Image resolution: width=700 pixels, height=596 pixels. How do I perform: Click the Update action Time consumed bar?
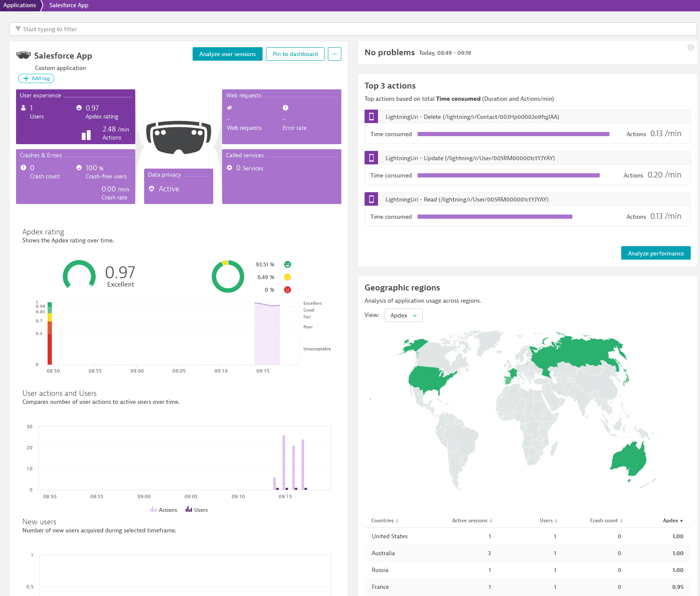509,175
